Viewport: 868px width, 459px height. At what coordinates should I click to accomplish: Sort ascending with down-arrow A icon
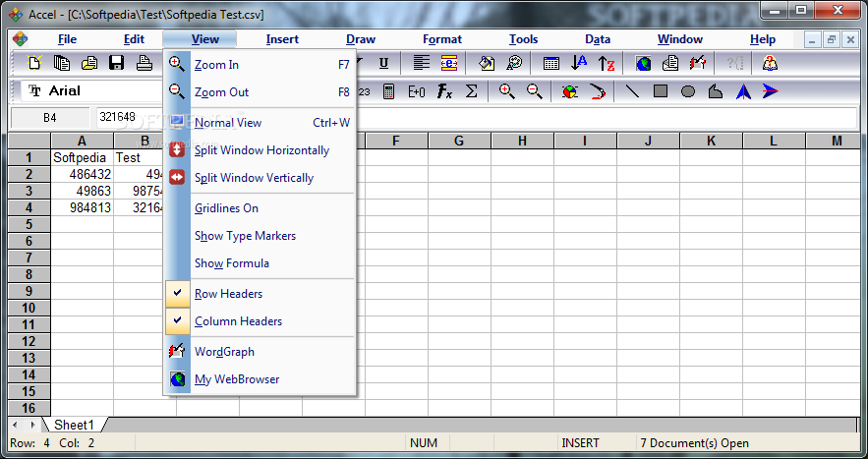(x=579, y=63)
